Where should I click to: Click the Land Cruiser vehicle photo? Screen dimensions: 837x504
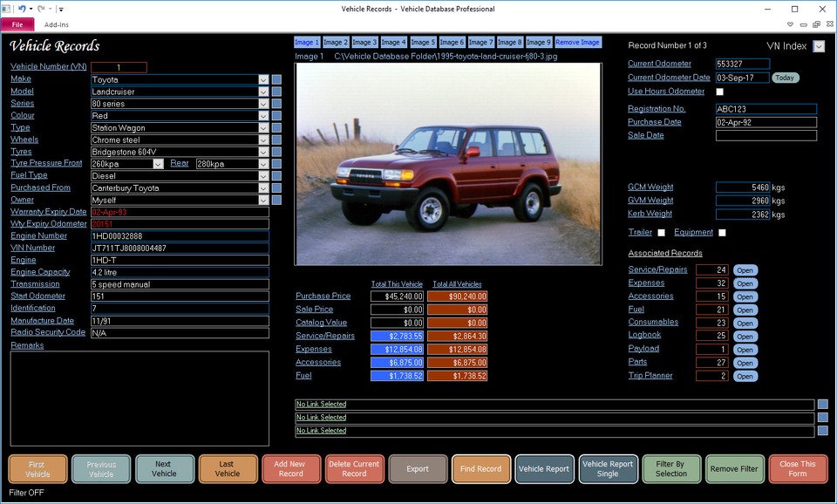coord(448,164)
